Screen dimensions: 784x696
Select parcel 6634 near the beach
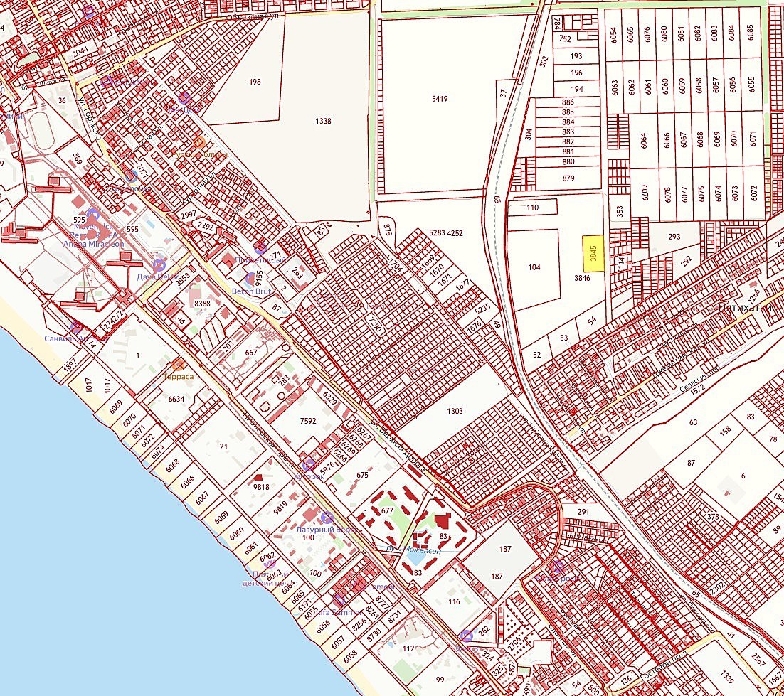(x=176, y=400)
